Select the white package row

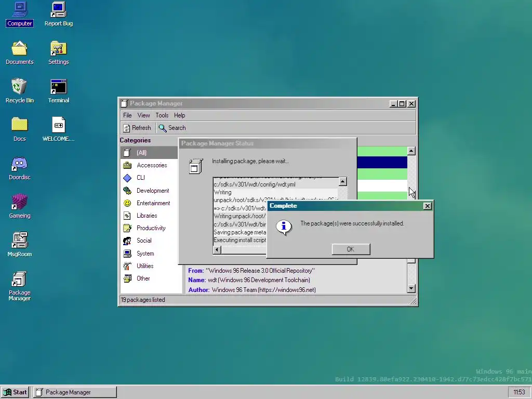pyautogui.click(x=382, y=186)
